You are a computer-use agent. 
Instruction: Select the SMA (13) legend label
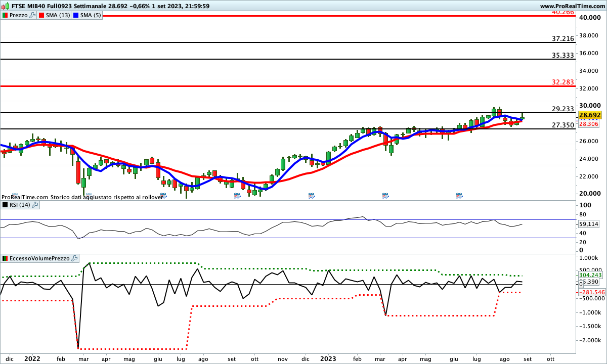tap(58, 16)
